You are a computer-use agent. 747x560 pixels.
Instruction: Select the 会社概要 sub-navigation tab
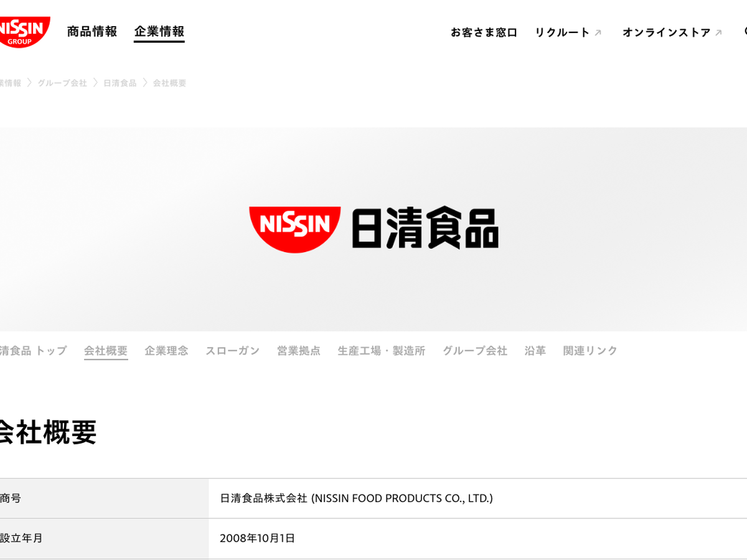tap(106, 351)
